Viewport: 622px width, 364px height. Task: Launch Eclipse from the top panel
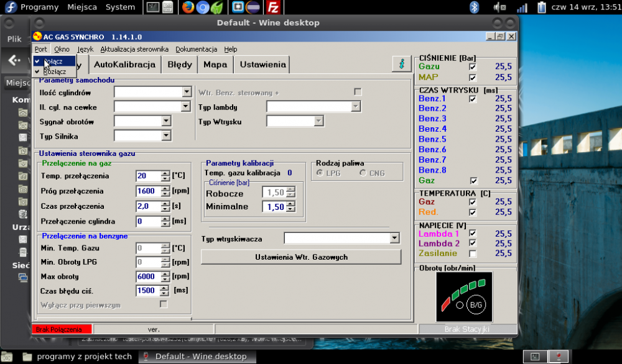(253, 7)
